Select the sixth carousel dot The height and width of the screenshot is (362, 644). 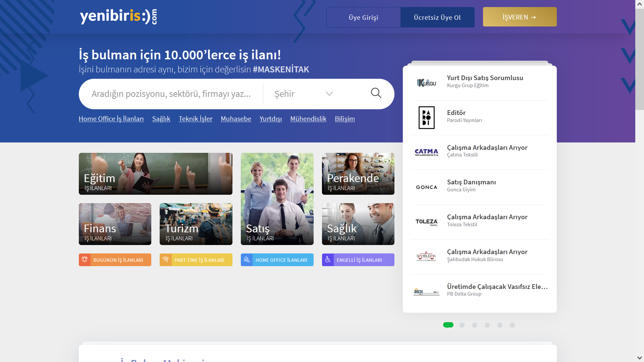point(512,325)
